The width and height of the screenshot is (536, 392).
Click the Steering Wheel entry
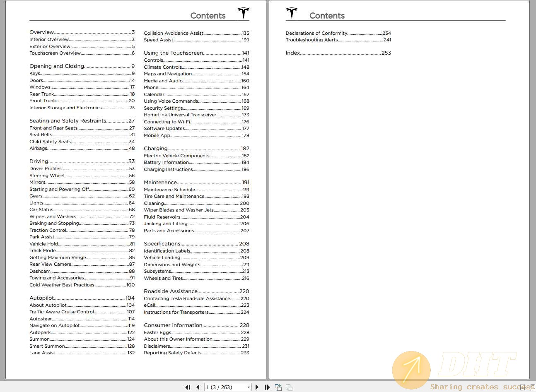coord(82,176)
